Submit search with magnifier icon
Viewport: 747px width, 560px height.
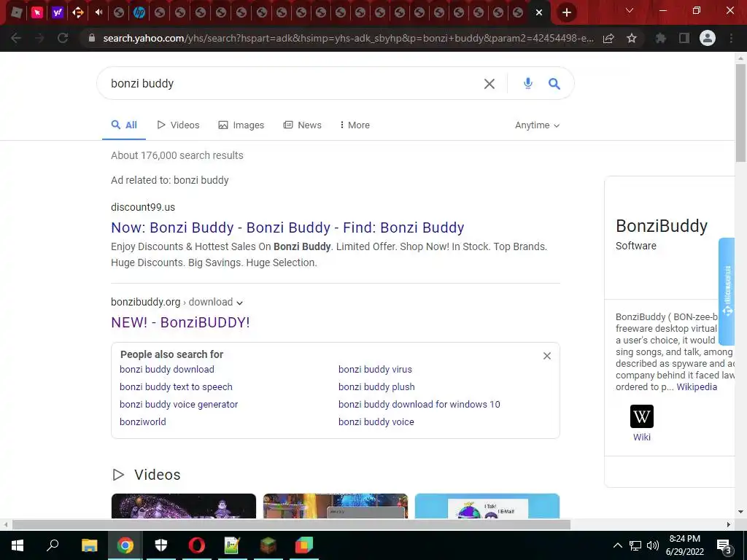click(x=554, y=84)
